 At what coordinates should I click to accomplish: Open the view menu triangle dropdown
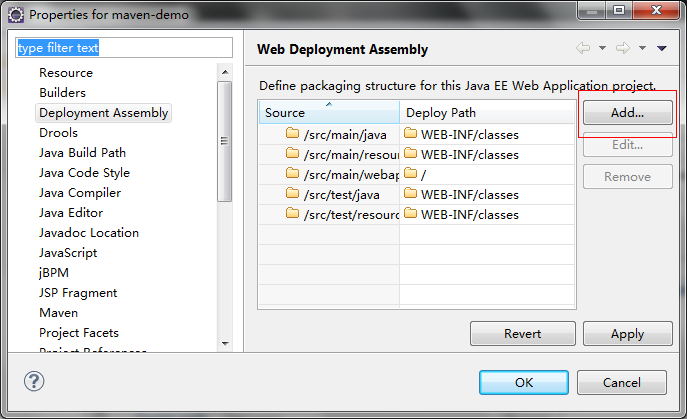(x=662, y=48)
